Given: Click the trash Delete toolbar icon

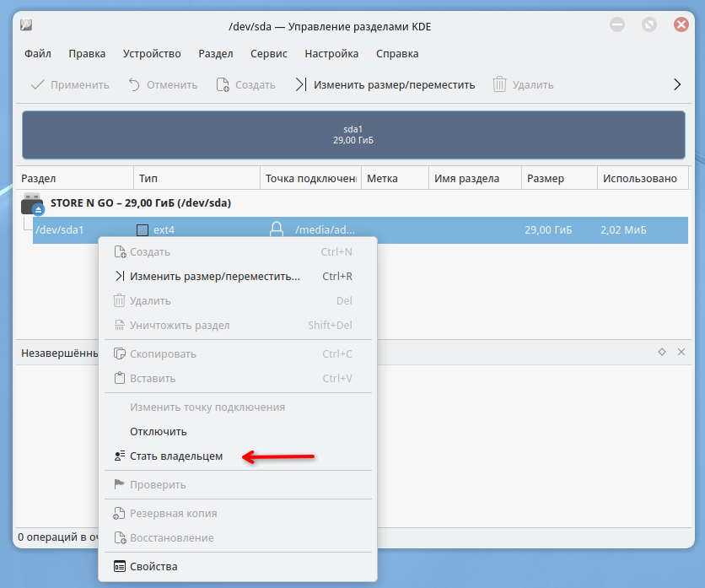Looking at the screenshot, I should (499, 84).
